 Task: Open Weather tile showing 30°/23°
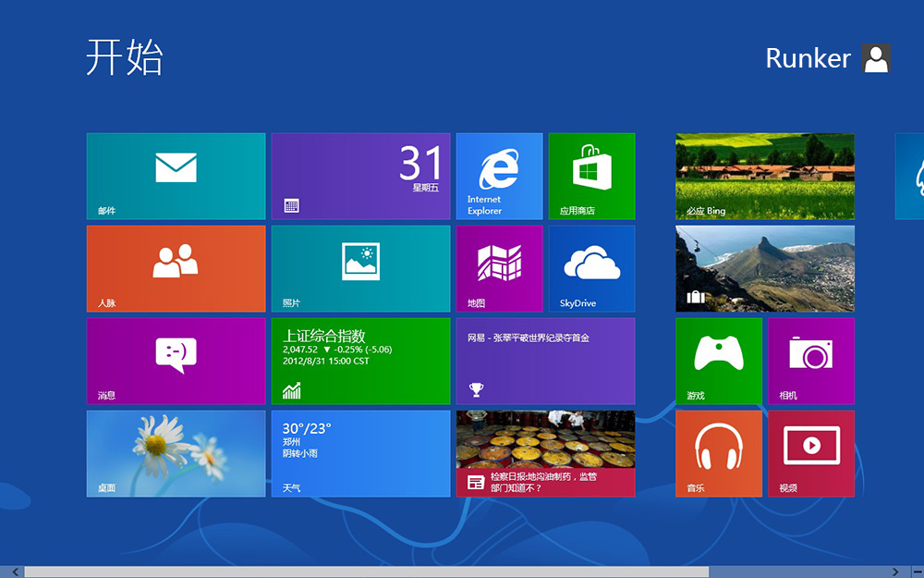click(x=360, y=453)
